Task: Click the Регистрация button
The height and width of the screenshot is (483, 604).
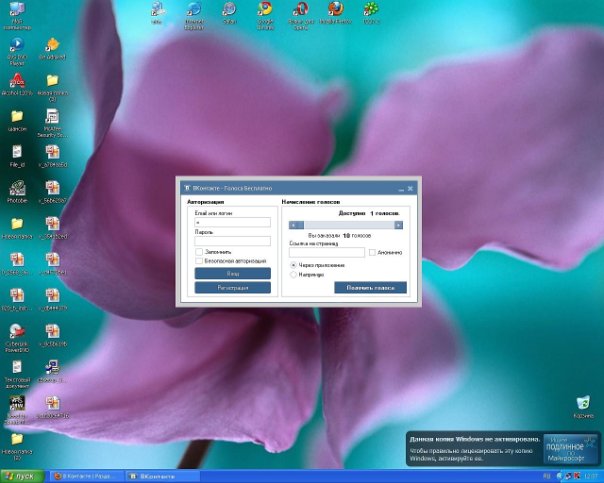Action: point(233,287)
